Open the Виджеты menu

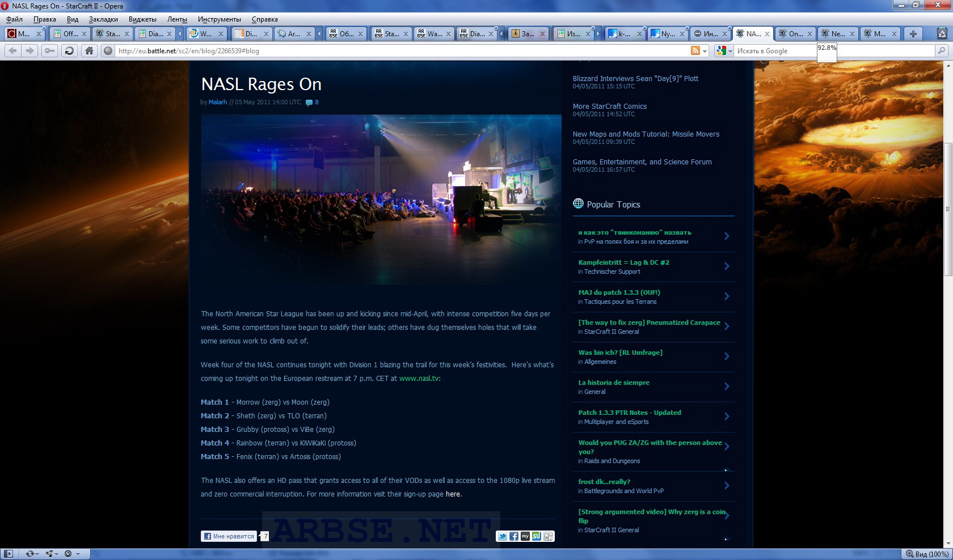142,19
